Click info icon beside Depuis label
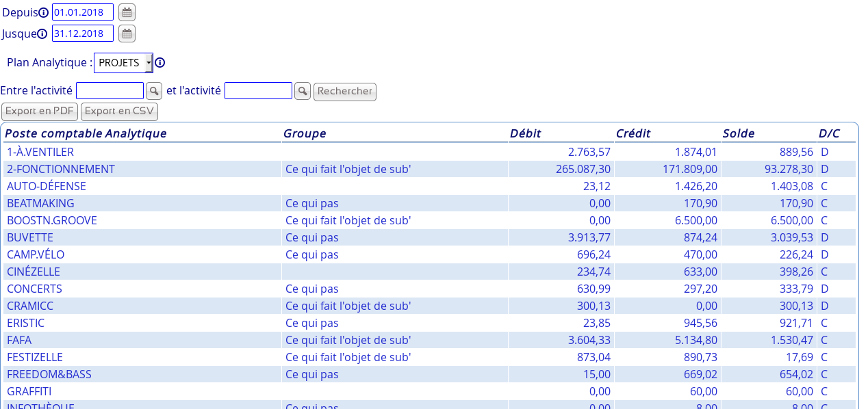Viewport: 868px width, 409px height. (43, 13)
